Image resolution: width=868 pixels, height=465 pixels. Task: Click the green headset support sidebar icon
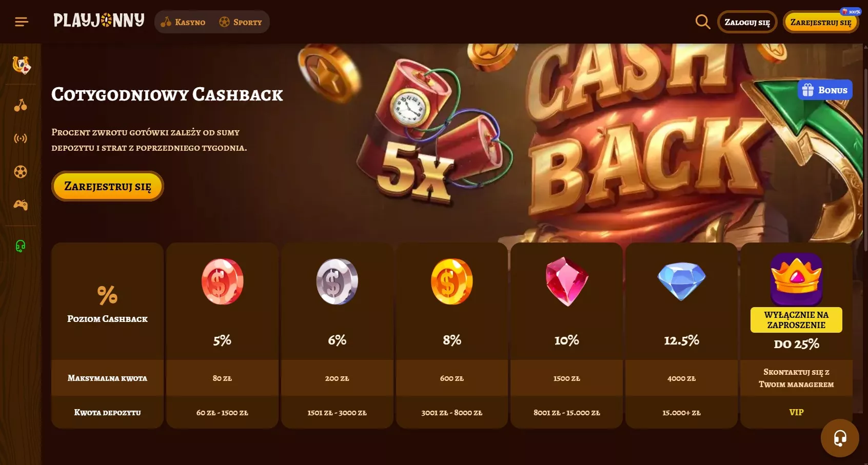(x=21, y=246)
